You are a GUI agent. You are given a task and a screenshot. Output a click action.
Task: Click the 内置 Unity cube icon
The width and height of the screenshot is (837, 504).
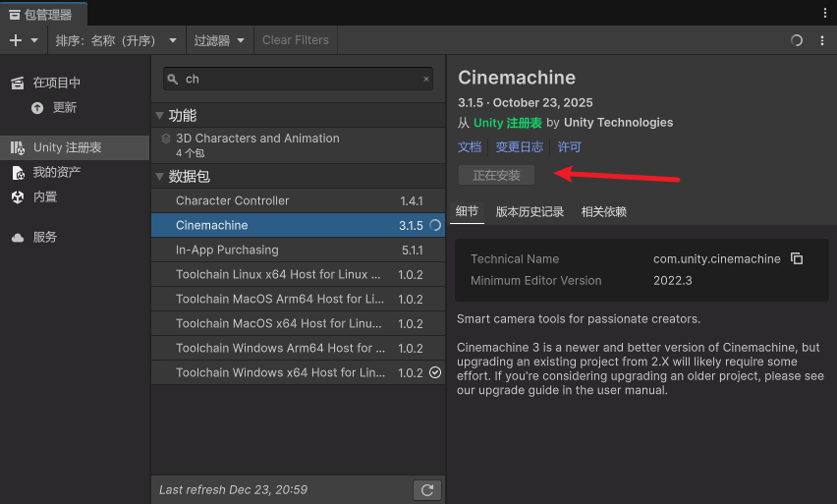18,197
